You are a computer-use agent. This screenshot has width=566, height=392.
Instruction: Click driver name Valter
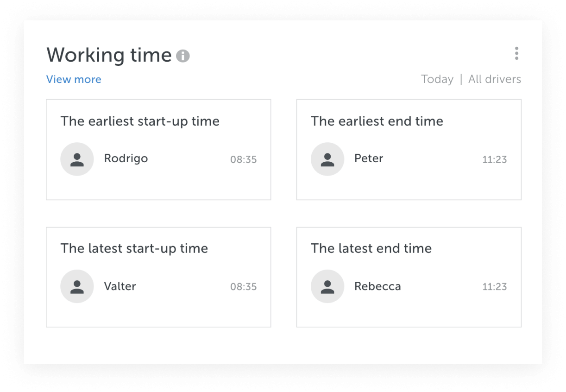click(x=120, y=286)
